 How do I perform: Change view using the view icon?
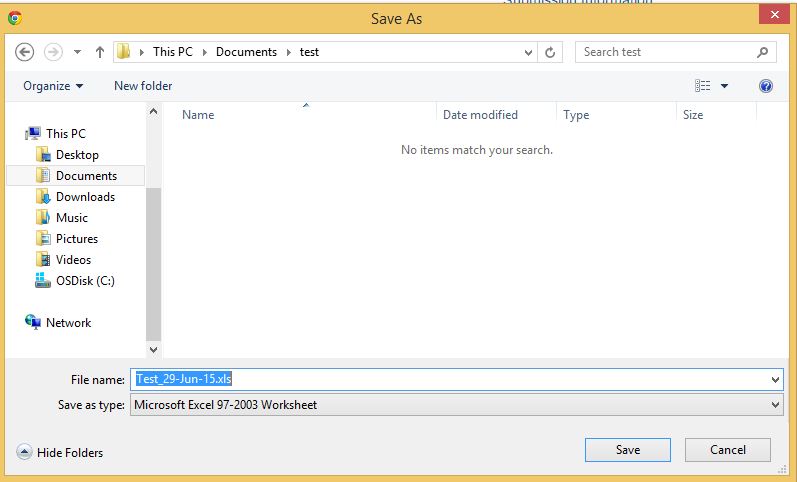(703, 86)
